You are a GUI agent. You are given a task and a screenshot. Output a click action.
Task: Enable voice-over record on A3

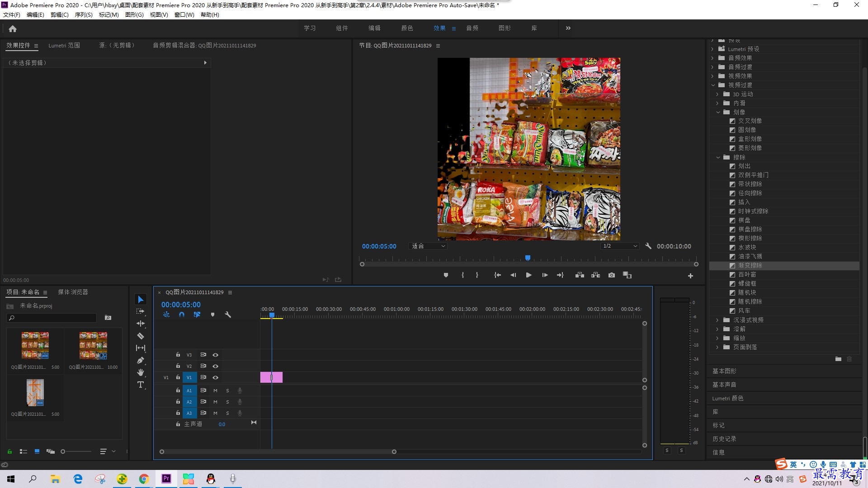tap(240, 413)
